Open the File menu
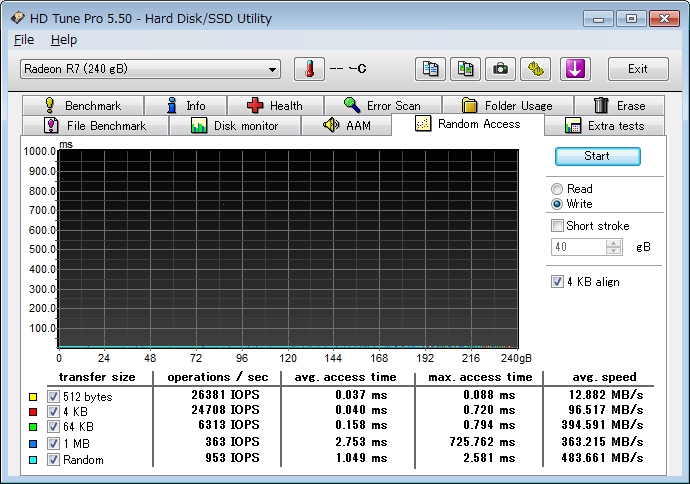The height and width of the screenshot is (484, 690). pyautogui.click(x=24, y=40)
